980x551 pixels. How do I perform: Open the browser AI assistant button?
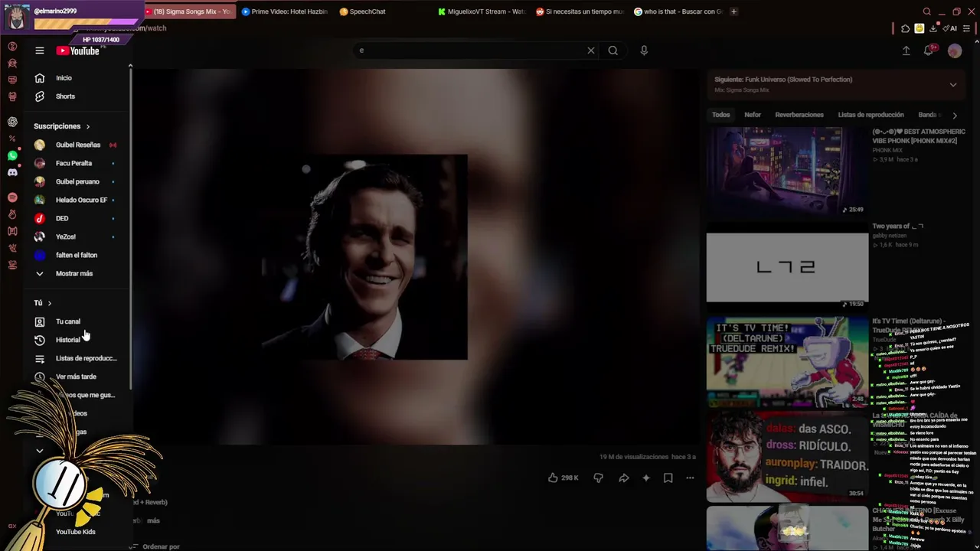[x=950, y=28]
